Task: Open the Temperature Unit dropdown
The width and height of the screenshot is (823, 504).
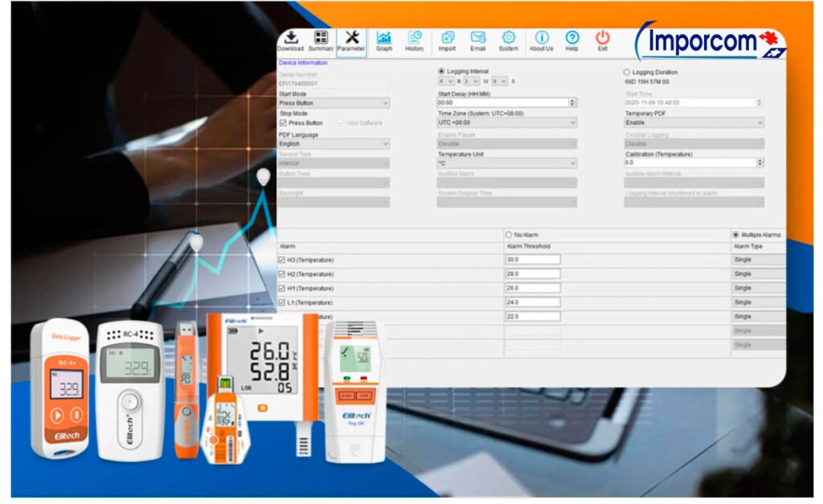Action: (x=507, y=163)
